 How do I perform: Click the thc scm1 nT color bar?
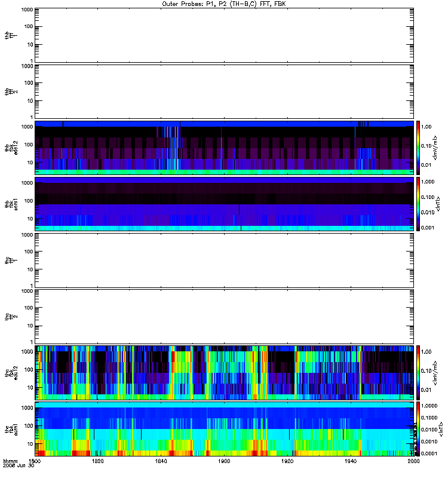point(418,429)
